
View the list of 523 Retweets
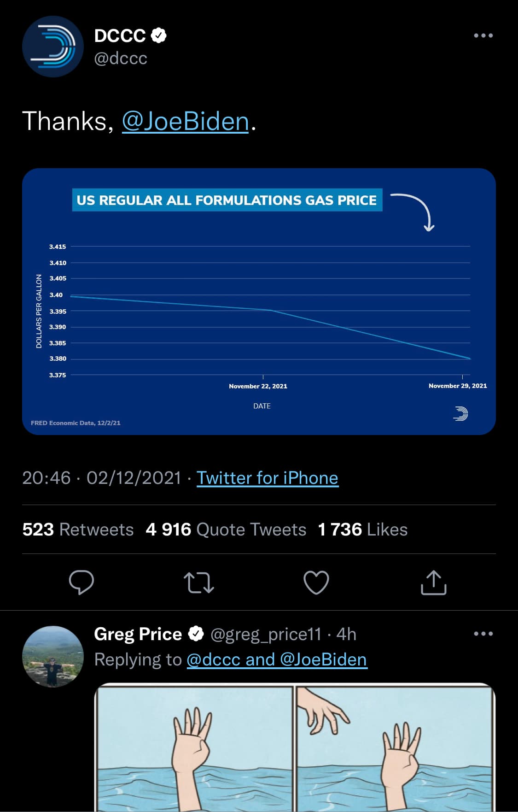tap(78, 530)
